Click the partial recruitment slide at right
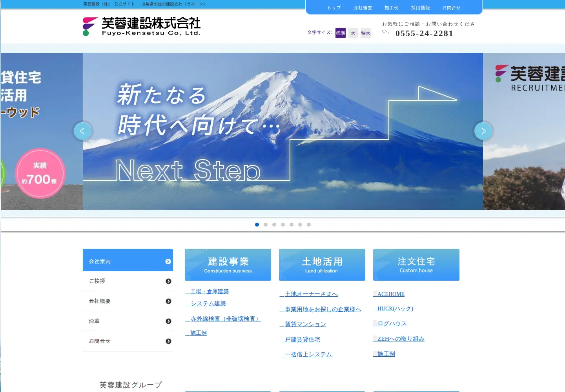Screen dimensions: 565x392 [524, 131]
